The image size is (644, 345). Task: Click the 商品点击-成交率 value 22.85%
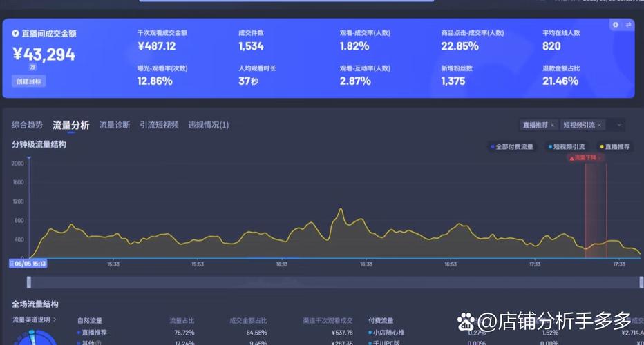(x=460, y=46)
